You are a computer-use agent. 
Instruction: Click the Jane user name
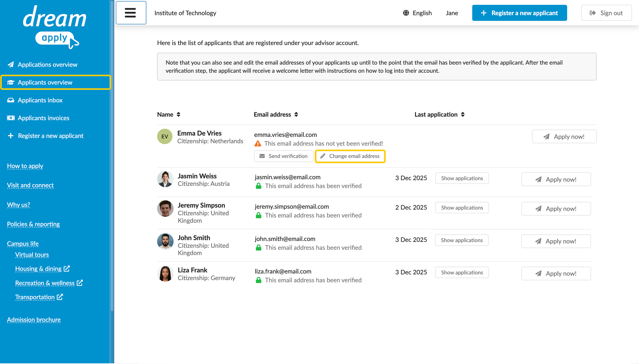452,13
